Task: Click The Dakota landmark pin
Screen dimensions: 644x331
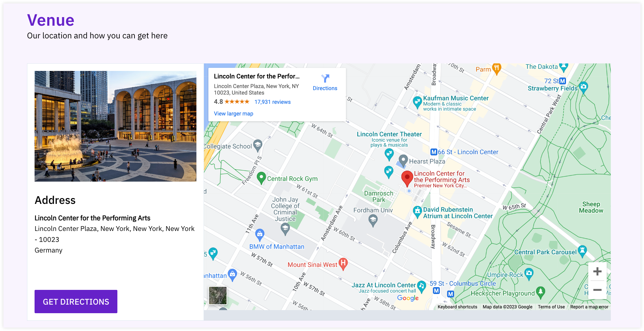Action: point(564,67)
